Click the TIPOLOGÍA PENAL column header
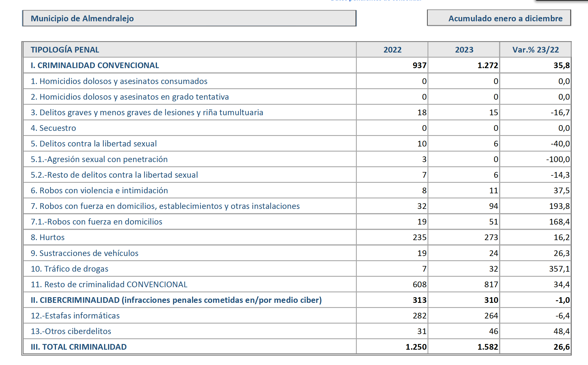Image resolution: width=588 pixels, height=365 pixels. point(65,50)
